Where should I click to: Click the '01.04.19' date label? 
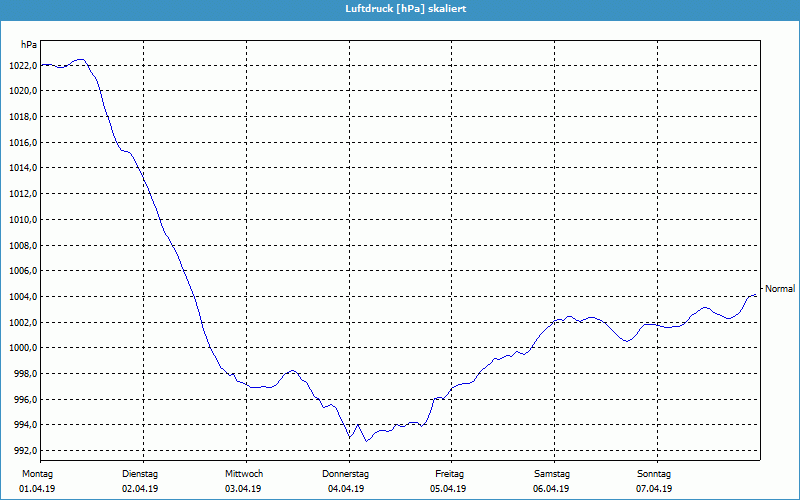(37, 489)
